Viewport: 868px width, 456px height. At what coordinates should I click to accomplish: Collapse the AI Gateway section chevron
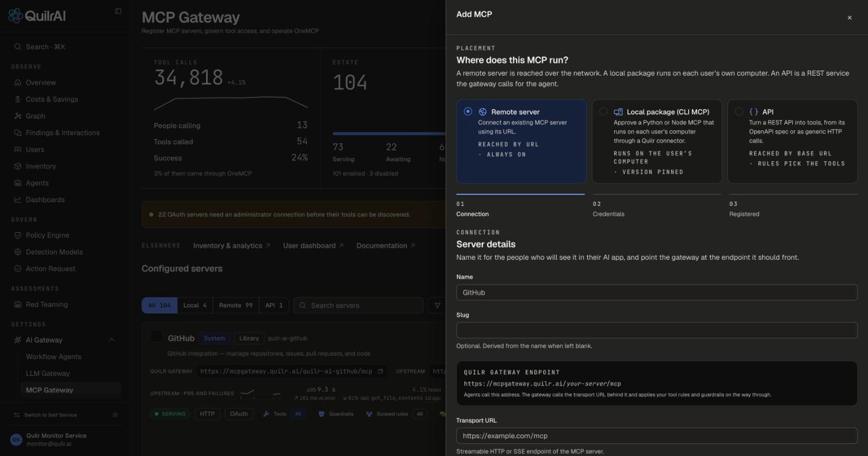coord(112,340)
